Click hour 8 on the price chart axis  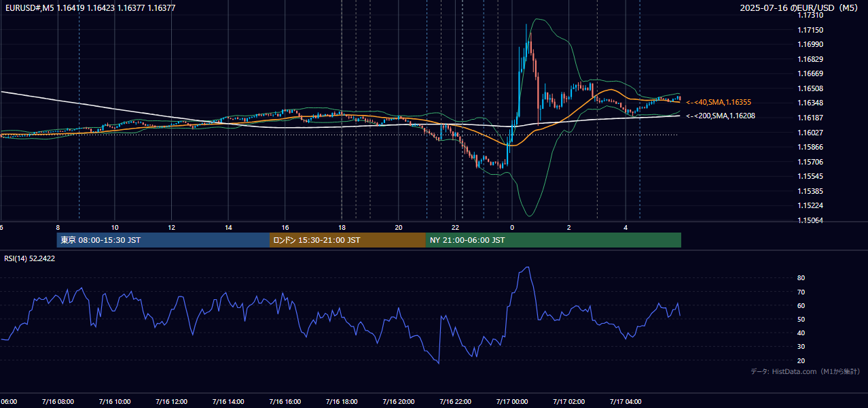pyautogui.click(x=58, y=227)
